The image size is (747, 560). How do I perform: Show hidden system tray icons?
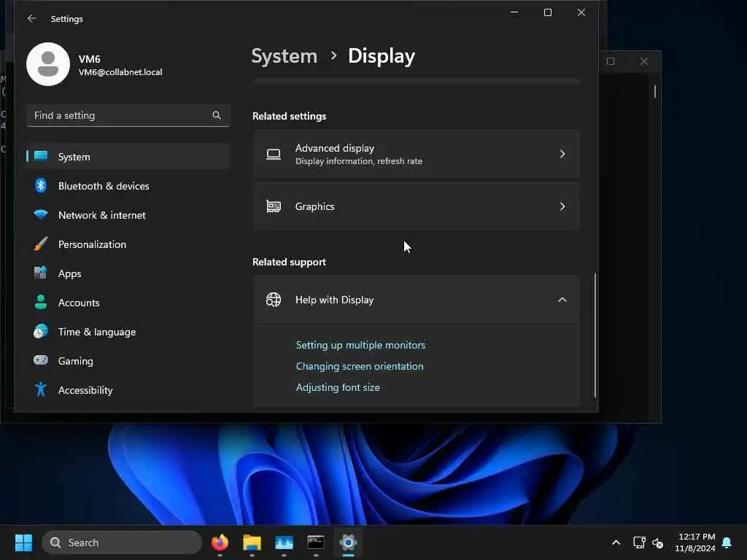coord(616,542)
